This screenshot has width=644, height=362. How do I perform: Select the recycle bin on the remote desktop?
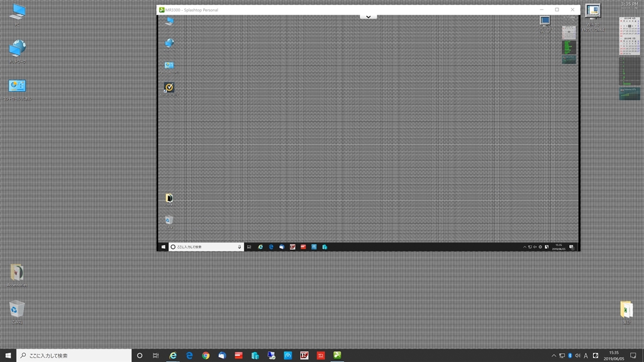coord(169,221)
